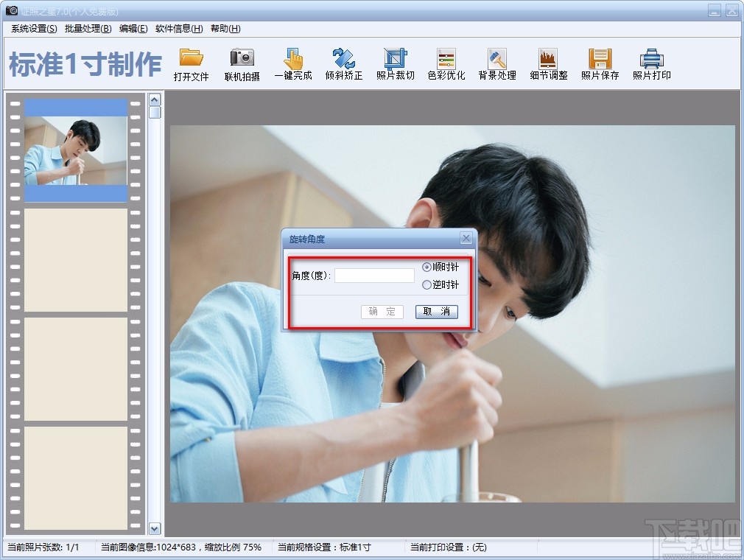
Task: Print the photo with 照片打印
Action: pos(651,65)
